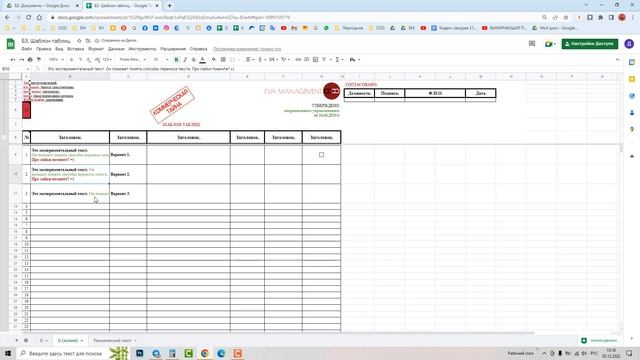Collapse the toolbar menus with arrow

[617, 60]
